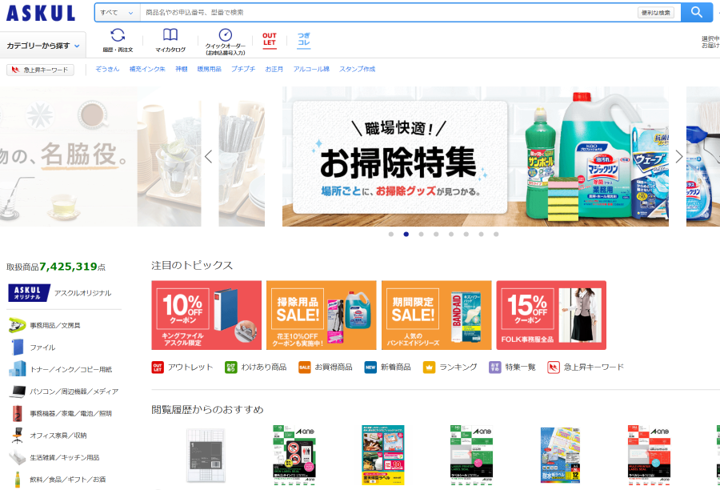Image resolution: width=720 pixels, height=490 pixels.
Task: Open the クイックオーダー clock icon
Action: [225, 41]
